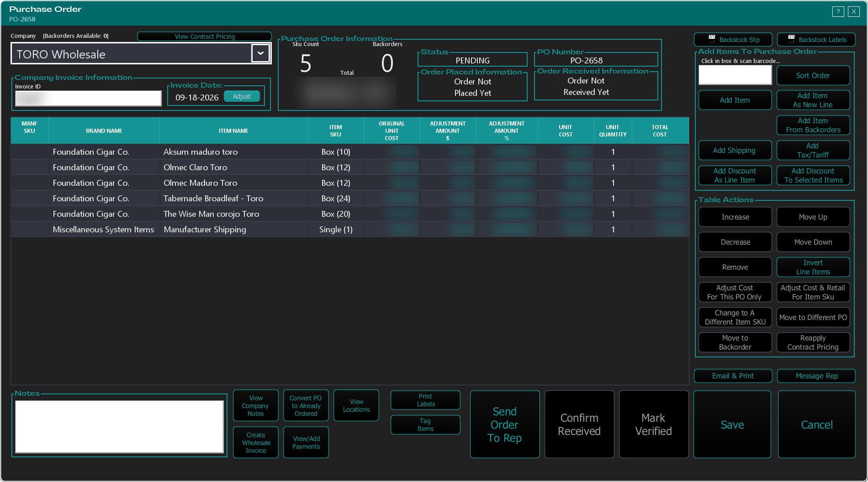Click Send Order To Rep
This screenshot has height=482, width=868.
tap(505, 424)
